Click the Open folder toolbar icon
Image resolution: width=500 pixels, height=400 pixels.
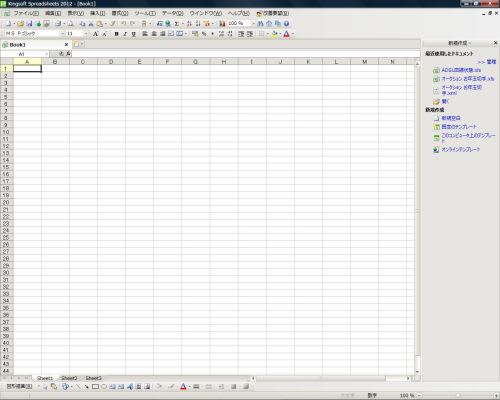point(21,24)
